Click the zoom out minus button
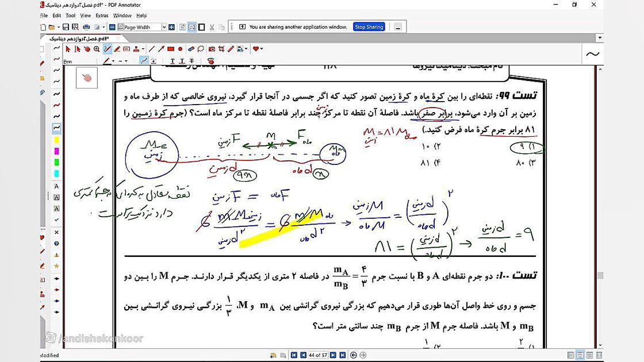The width and height of the screenshot is (644, 362). pos(112,27)
